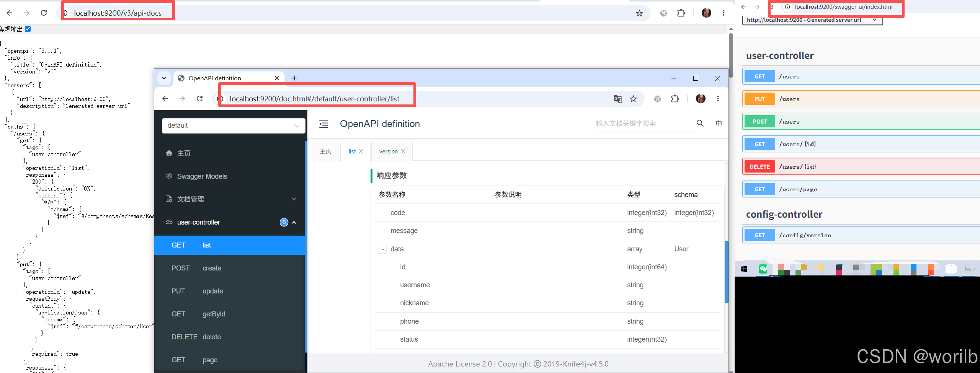Bookmark the doc.html page with star
980x373 pixels.
[634, 99]
